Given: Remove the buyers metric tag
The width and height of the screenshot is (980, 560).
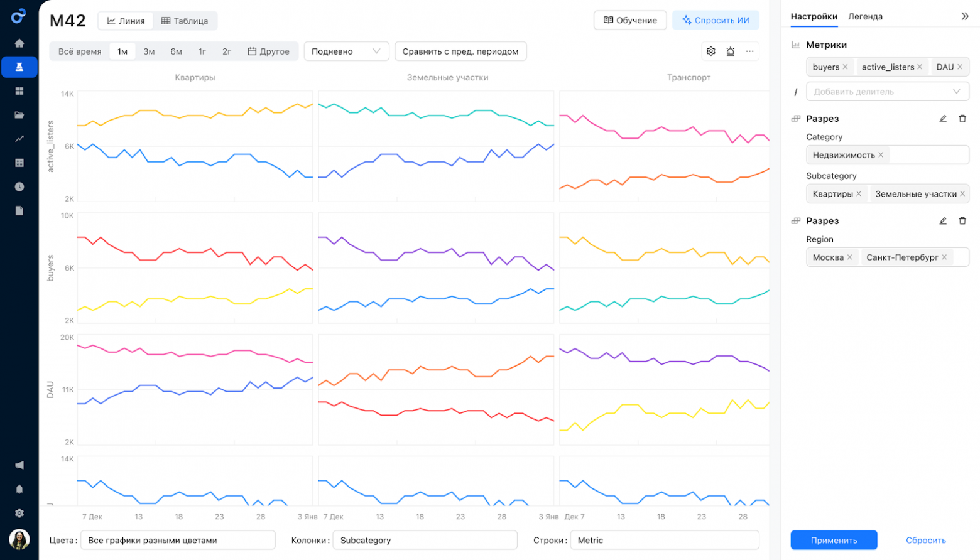Looking at the screenshot, I should [x=846, y=67].
